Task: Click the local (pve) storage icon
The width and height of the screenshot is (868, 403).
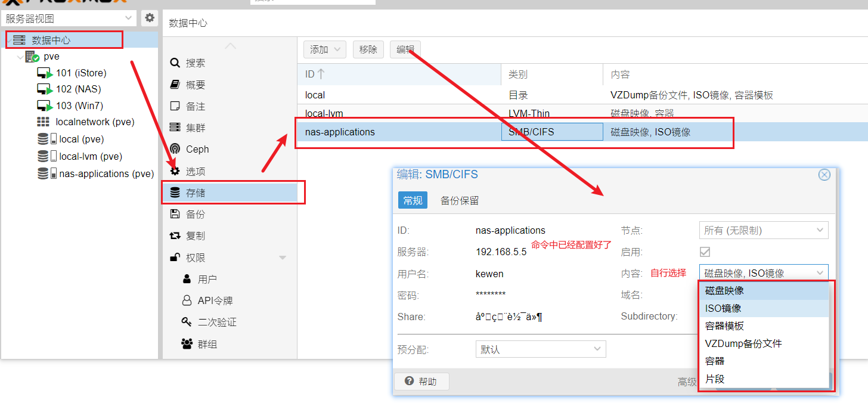Action: point(46,139)
